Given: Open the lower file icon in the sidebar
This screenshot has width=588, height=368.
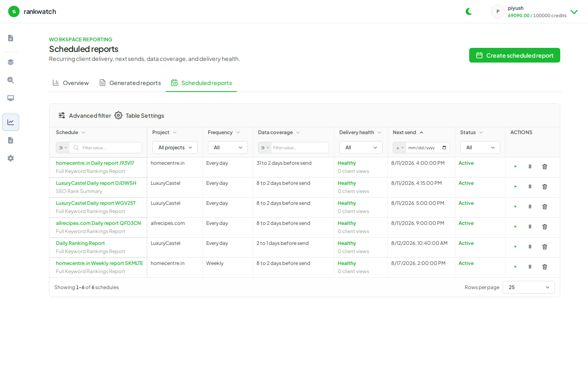Looking at the screenshot, I should point(11,140).
